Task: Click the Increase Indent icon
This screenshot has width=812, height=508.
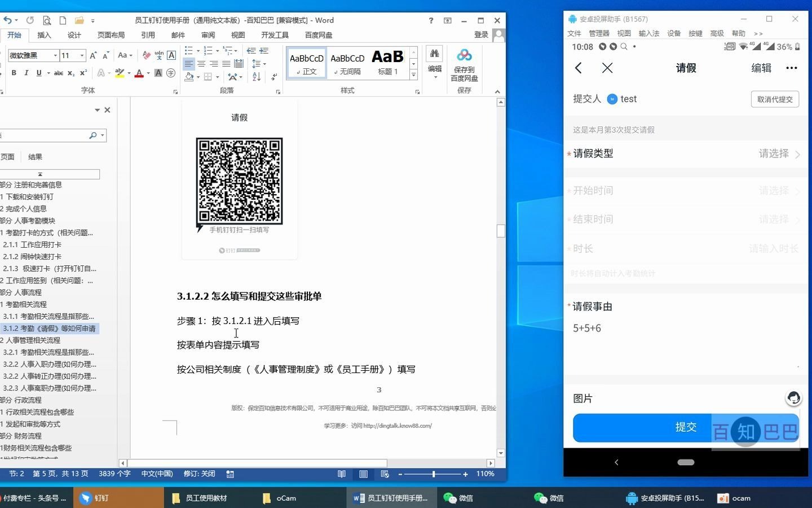Action: pos(263,51)
